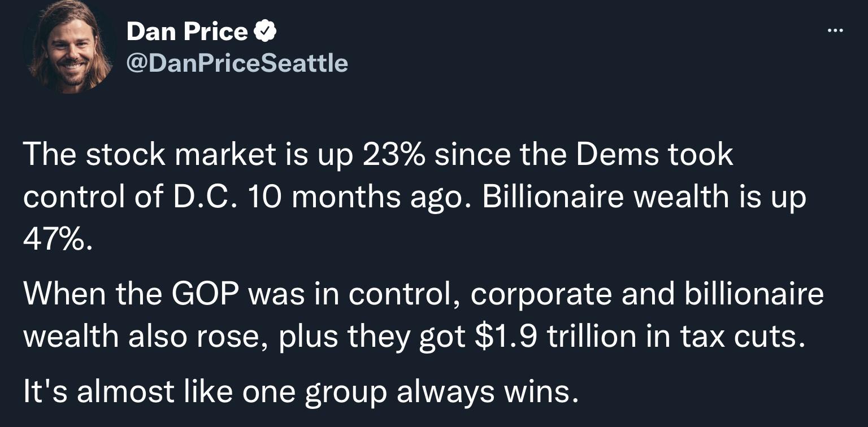Click the verified badge next to Dan Price
This screenshot has width=868, height=427.
coord(266,31)
